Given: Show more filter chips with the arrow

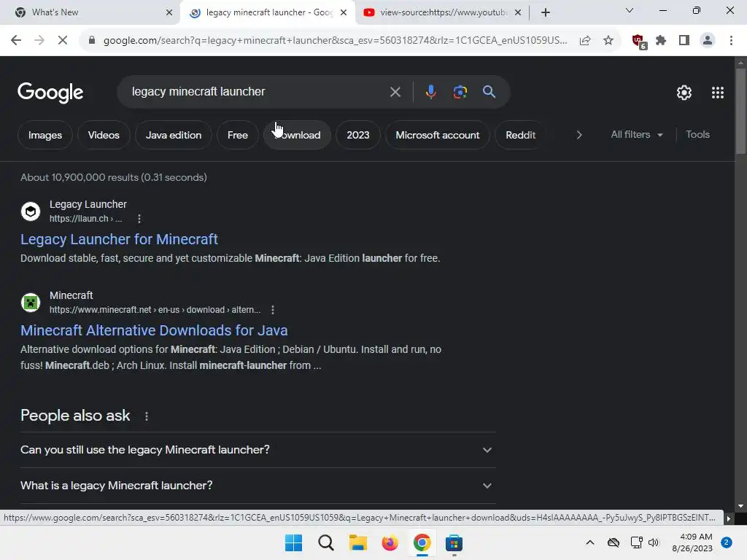Looking at the screenshot, I should click(x=578, y=135).
